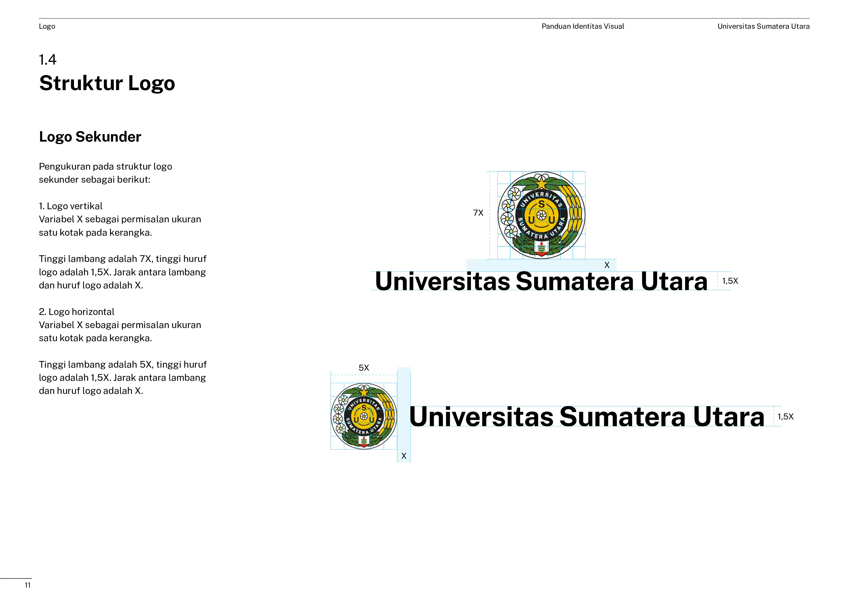Viewport: 868px width, 614px height.
Task: Click the 5X width label
Action: pyautogui.click(x=364, y=368)
